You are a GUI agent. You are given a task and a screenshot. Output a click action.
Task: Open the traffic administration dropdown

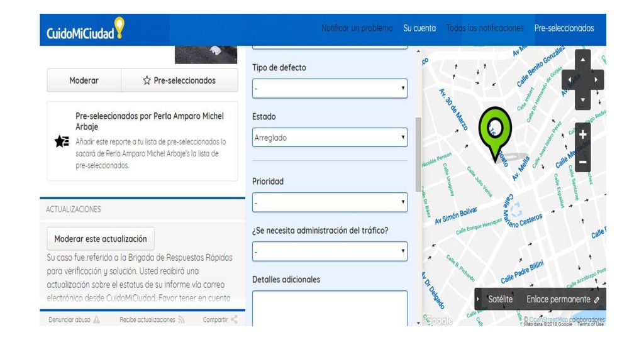330,251
